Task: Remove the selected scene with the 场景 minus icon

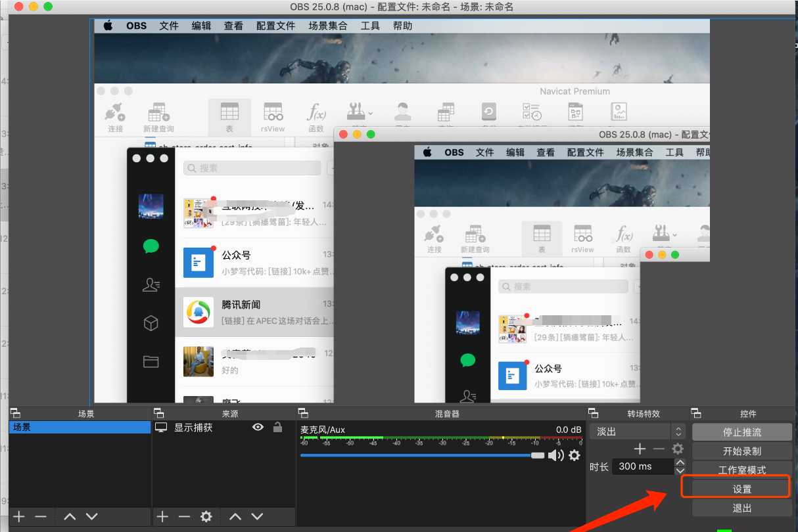Action: click(x=41, y=516)
